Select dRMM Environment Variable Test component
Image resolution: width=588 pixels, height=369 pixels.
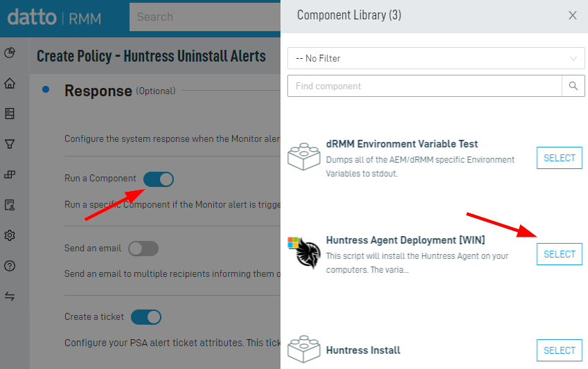tap(559, 158)
